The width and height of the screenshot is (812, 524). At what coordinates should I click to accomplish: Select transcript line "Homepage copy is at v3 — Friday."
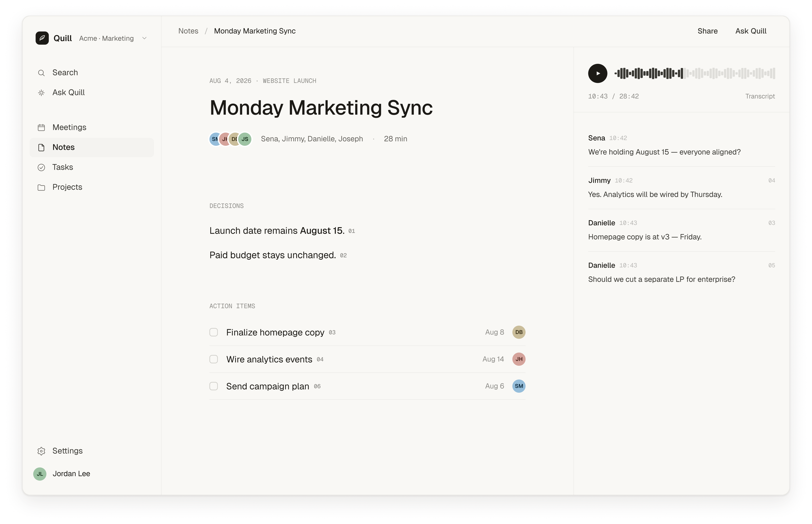[x=644, y=237]
